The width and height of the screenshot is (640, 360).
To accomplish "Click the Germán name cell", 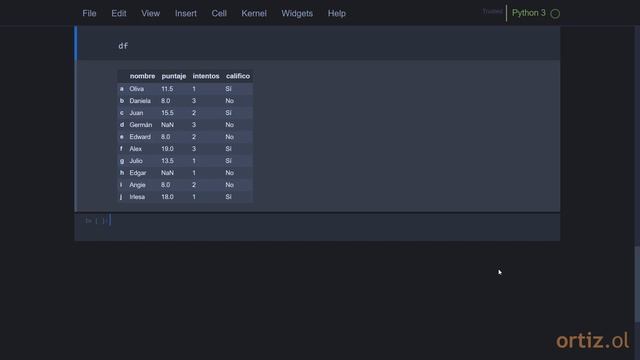I will [140, 125].
